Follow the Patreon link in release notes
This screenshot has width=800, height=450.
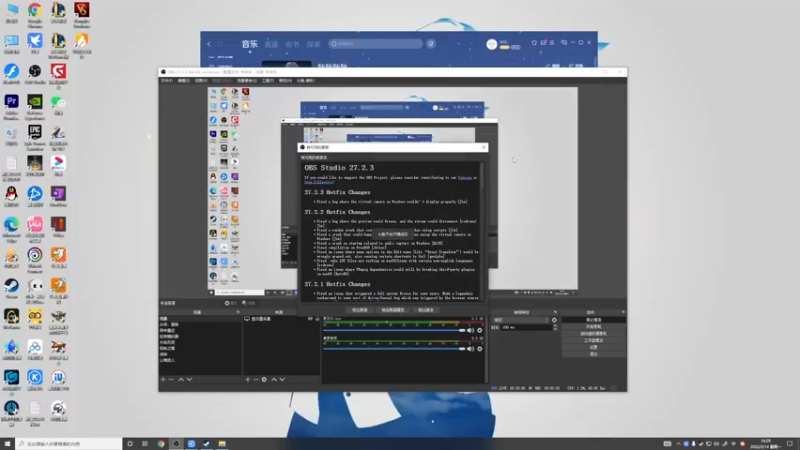click(464, 178)
